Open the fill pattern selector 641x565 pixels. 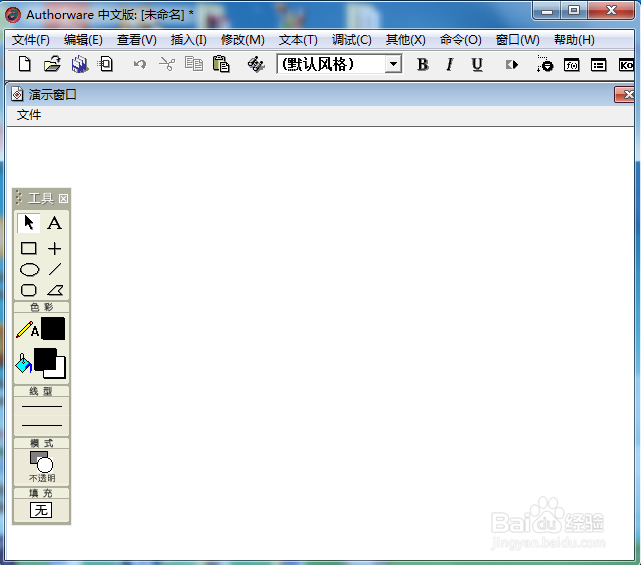pos(41,510)
